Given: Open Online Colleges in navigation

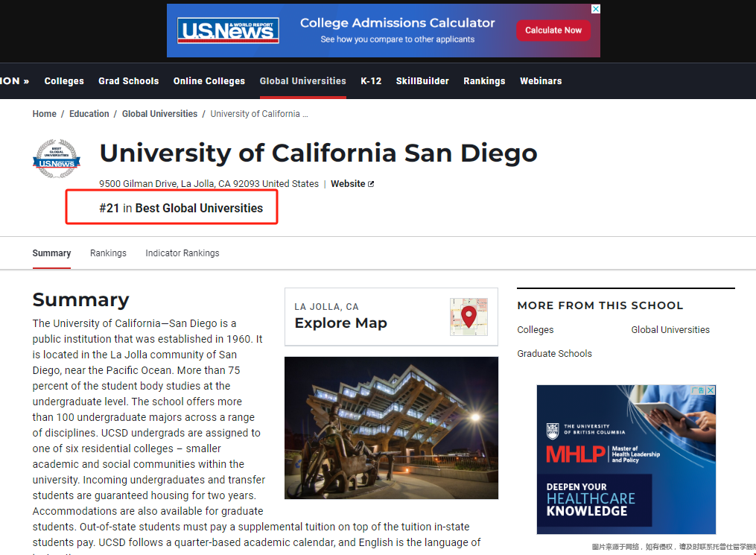Looking at the screenshot, I should [209, 81].
